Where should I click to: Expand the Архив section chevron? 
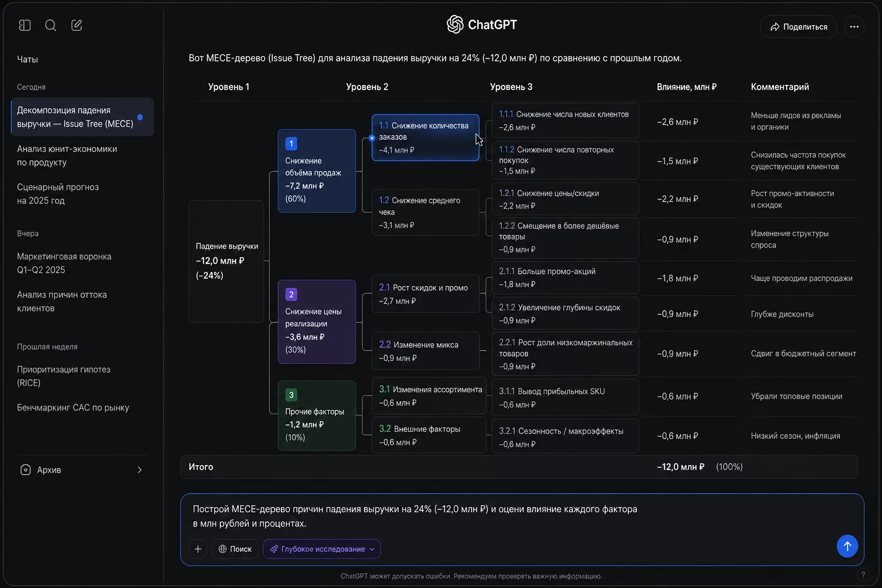point(140,470)
